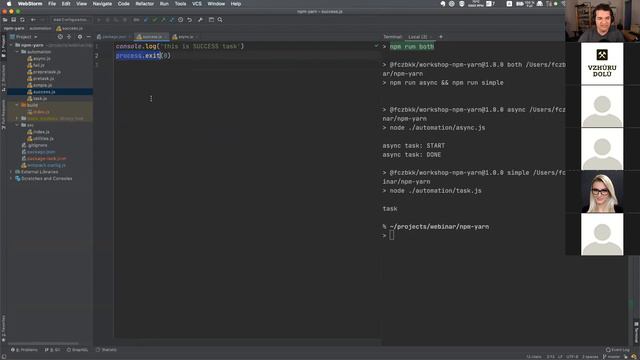The image size is (640, 360).
Task: Click the inspection checkmark in editor corner
Action: (376, 46)
